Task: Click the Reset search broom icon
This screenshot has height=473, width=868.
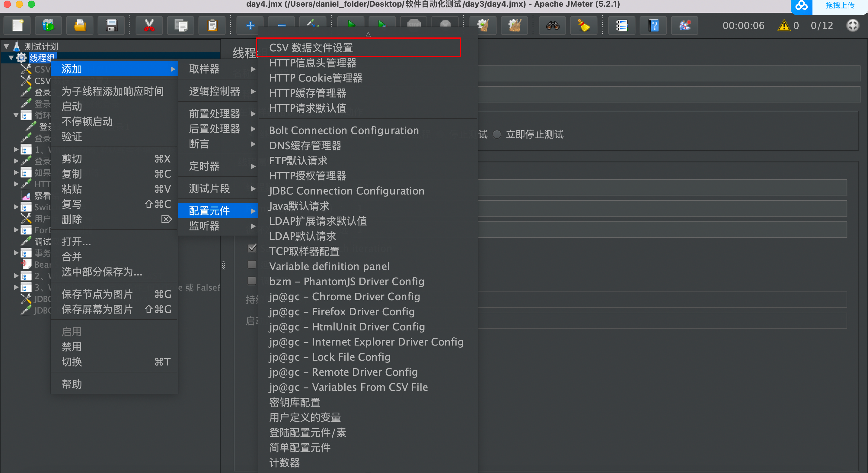Action: tap(584, 26)
